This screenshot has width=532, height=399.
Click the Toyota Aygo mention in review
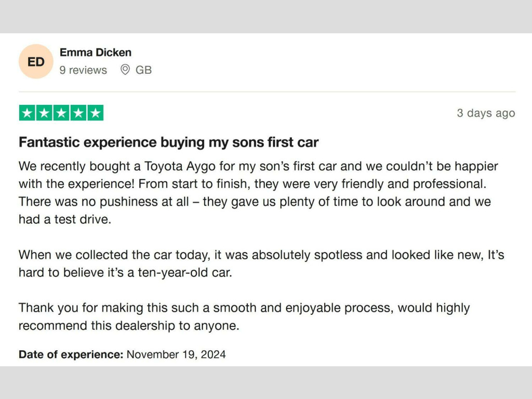tap(180, 166)
